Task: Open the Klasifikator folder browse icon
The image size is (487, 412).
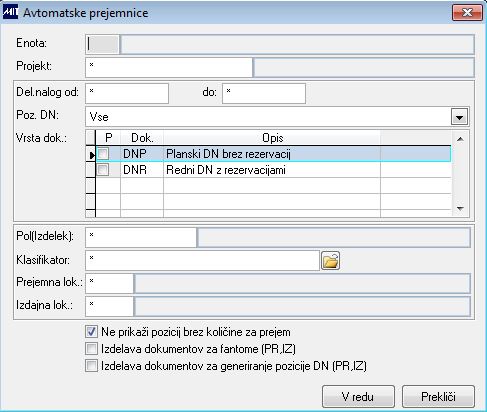Action: [330, 261]
